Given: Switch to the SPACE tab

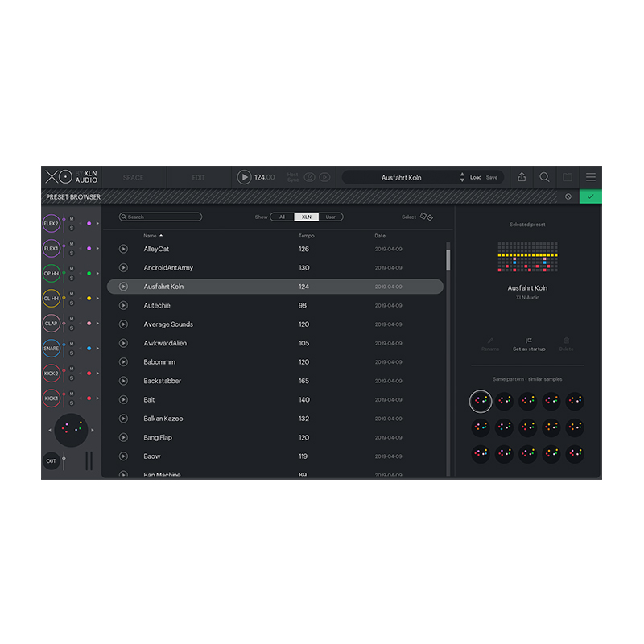Looking at the screenshot, I should coord(134,177).
